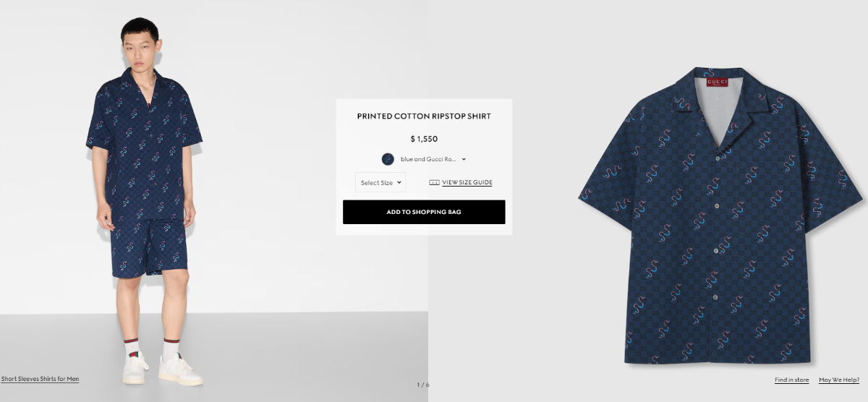Viewport: 868px width, 402px height.
Task: Click the small chevron inside Select Size box
Action: (x=399, y=183)
